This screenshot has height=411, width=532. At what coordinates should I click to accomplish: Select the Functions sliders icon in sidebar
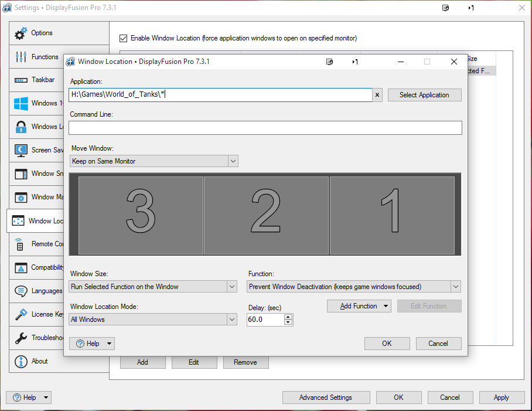[x=21, y=57]
